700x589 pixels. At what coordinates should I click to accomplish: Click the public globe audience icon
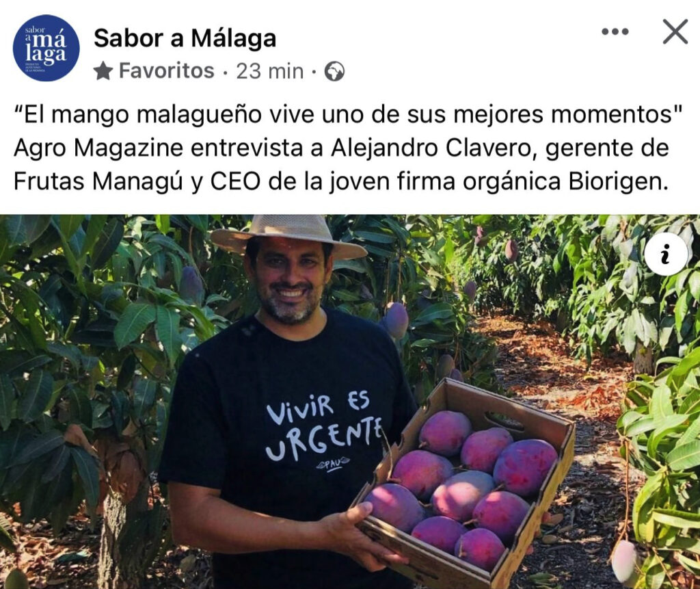[334, 72]
